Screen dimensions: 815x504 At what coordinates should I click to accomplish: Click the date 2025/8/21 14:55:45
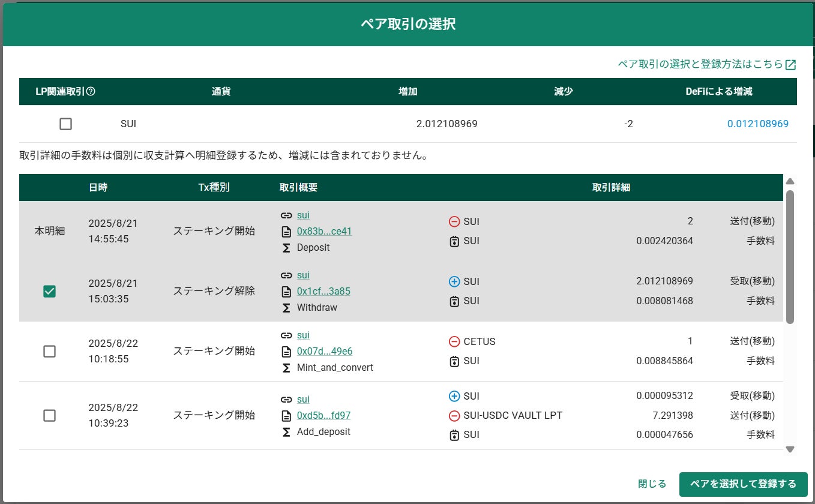[113, 231]
